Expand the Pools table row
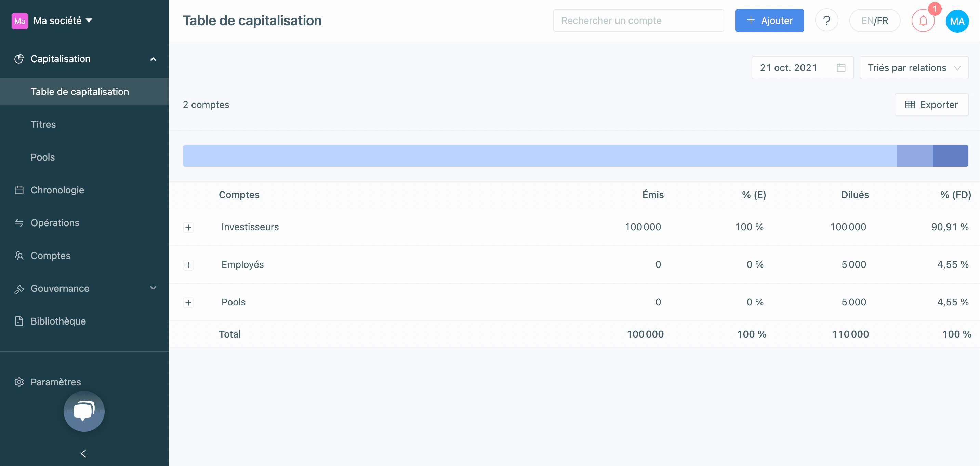The width and height of the screenshot is (980, 466). 188,303
